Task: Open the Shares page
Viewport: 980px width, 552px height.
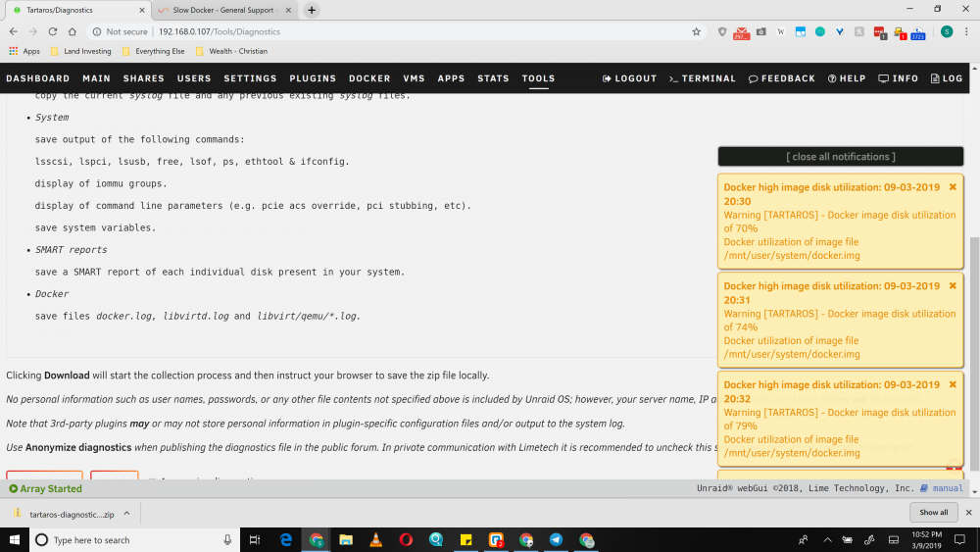Action: pos(144,78)
